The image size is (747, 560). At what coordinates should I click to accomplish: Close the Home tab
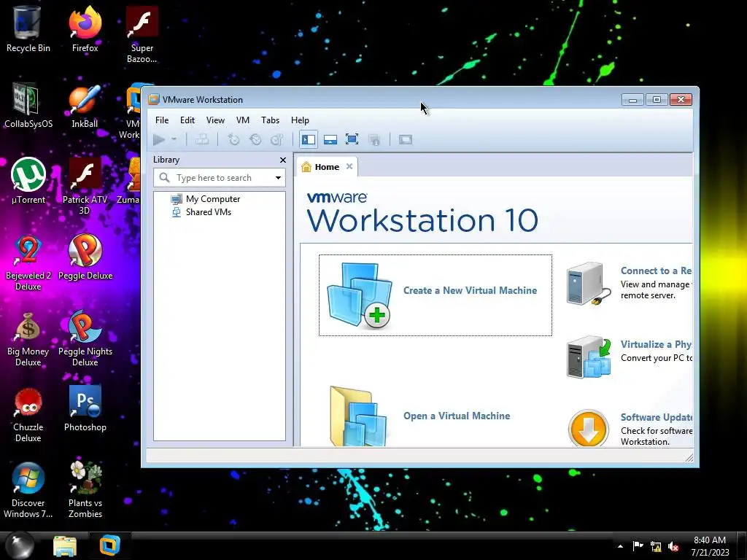point(349,167)
